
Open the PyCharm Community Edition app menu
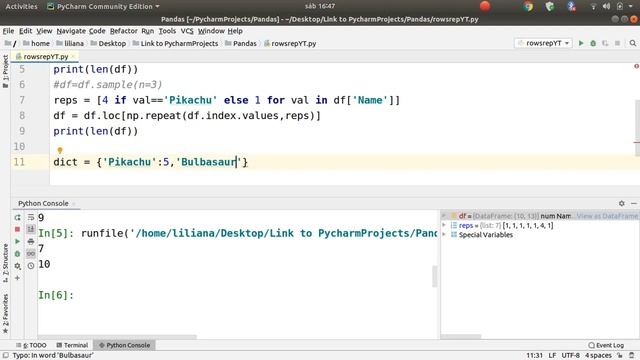pos(104,7)
